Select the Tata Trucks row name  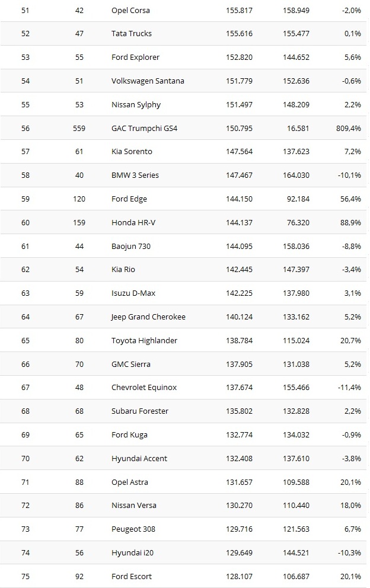tap(132, 34)
